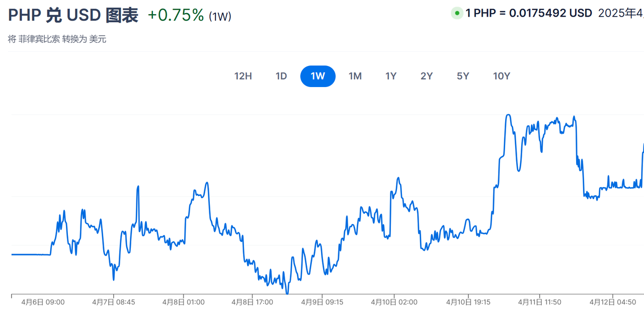Click the chart line's highest peak

tap(508, 115)
